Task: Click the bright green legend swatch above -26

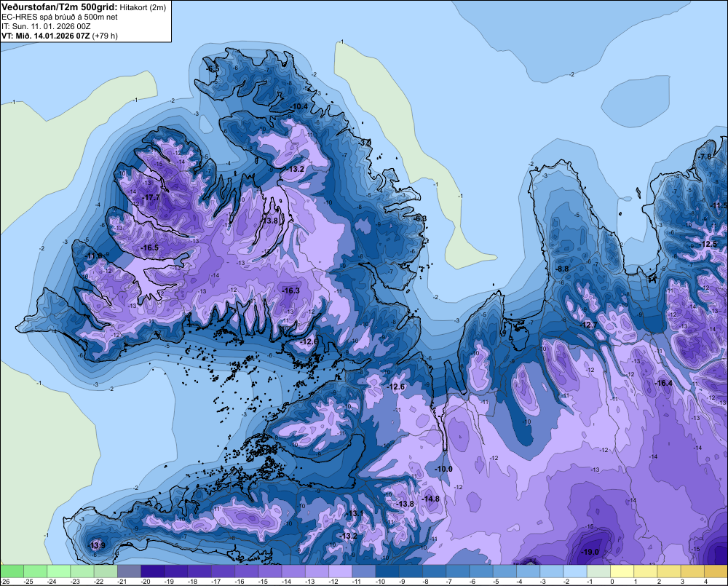Action: (12, 571)
